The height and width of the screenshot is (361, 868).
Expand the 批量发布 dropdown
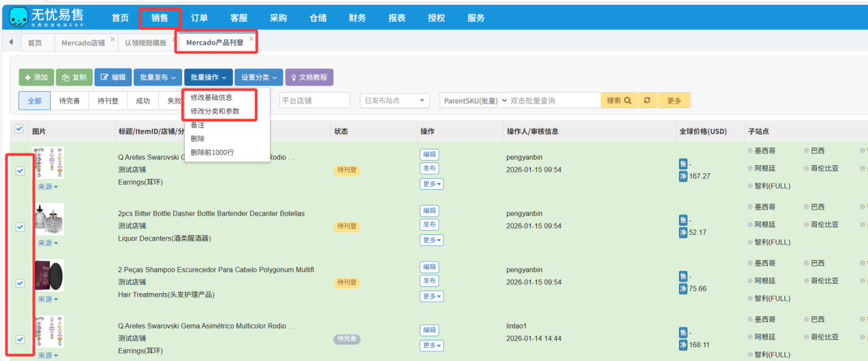(x=158, y=77)
